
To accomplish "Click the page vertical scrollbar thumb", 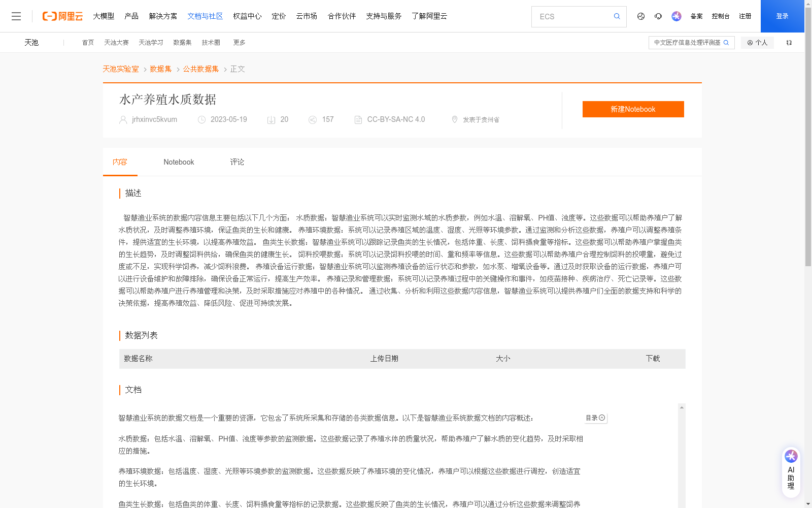I will [808, 137].
